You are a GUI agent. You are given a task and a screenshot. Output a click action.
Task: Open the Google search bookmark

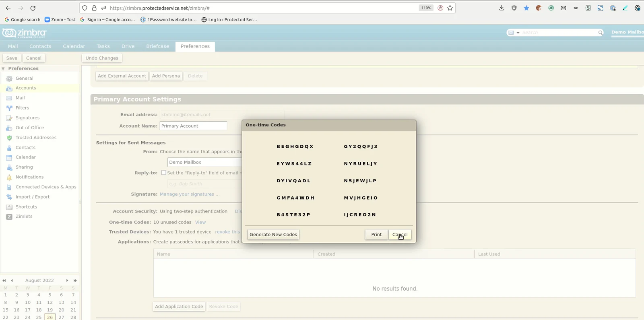pos(22,20)
